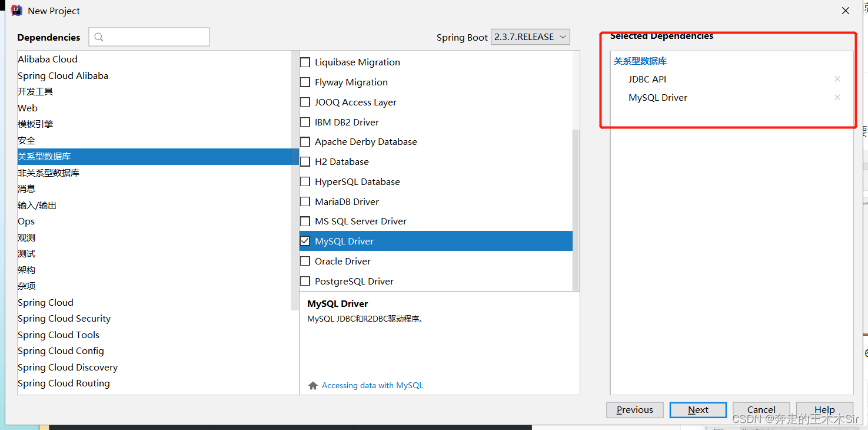Open the Spring Boot version dropdown
This screenshot has width=868, height=430.
tap(530, 37)
